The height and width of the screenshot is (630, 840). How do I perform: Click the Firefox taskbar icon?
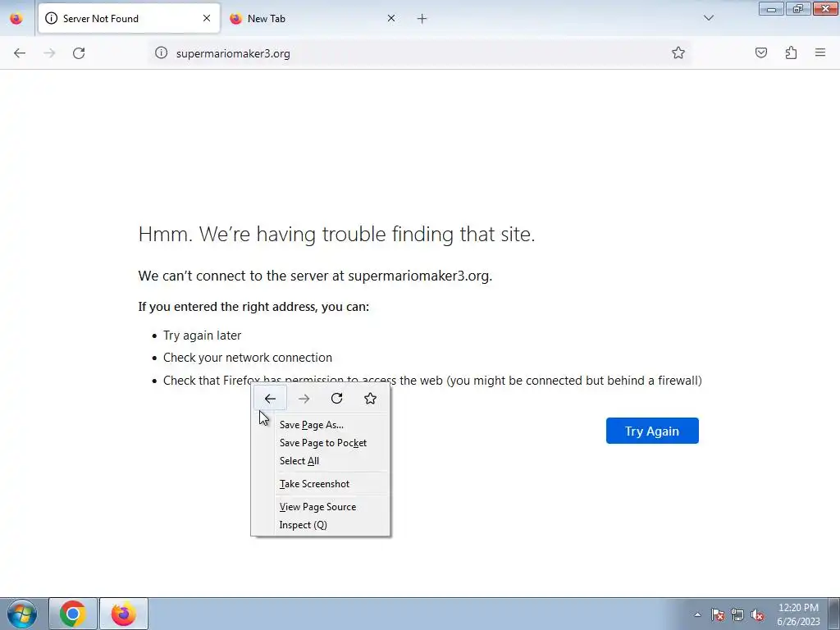(124, 614)
